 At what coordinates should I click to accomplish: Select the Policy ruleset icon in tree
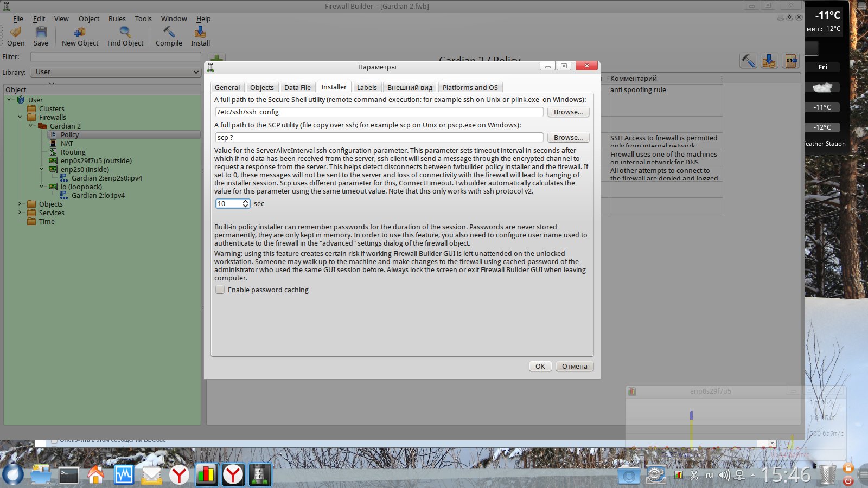(x=53, y=134)
